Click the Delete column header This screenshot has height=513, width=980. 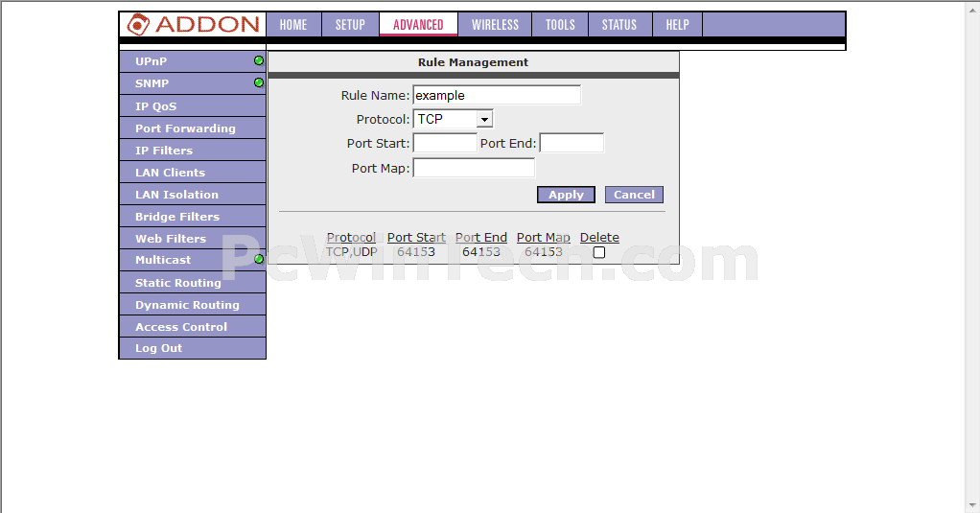click(599, 238)
